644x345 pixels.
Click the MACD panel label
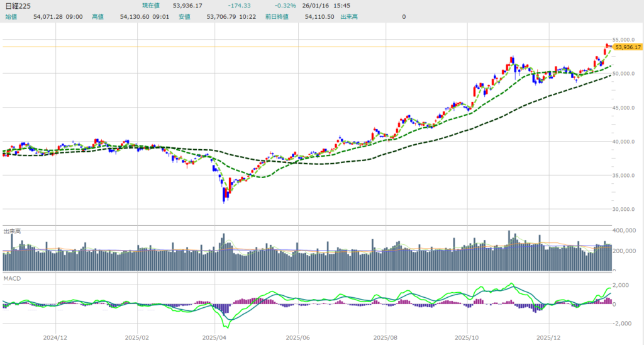click(x=13, y=278)
